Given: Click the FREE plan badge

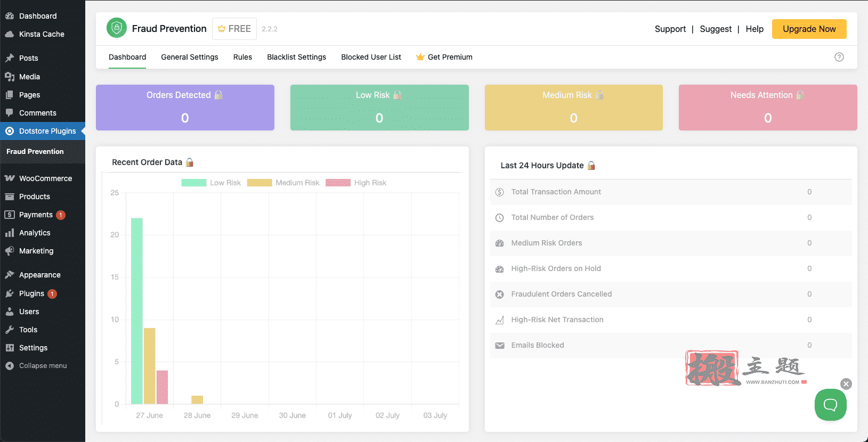Looking at the screenshot, I should [x=234, y=29].
